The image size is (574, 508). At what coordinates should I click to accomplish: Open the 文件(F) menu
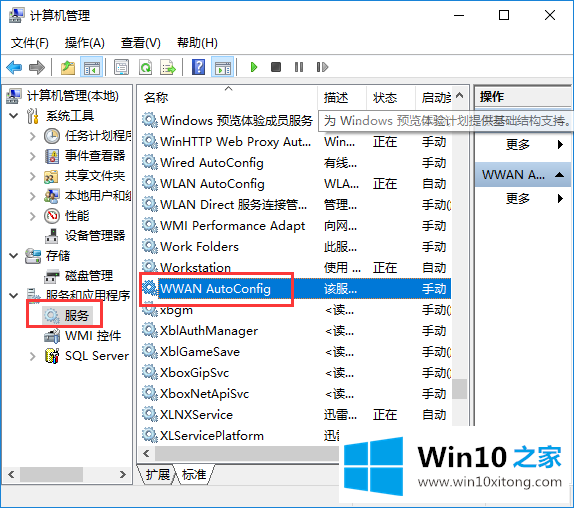pos(30,43)
